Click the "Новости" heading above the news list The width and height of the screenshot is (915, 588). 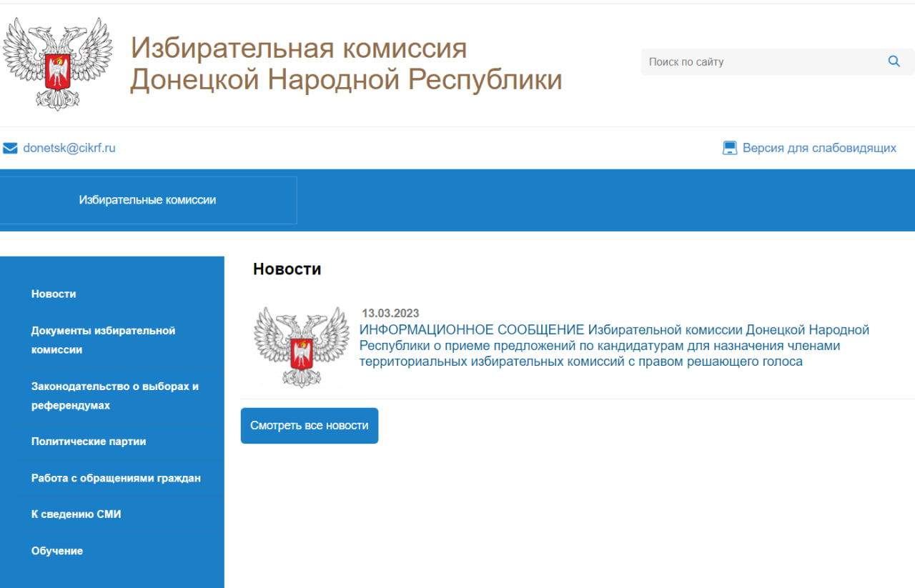tap(287, 269)
